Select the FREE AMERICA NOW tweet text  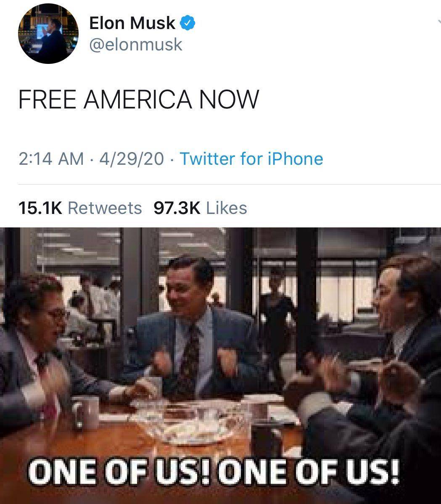pyautogui.click(x=139, y=99)
